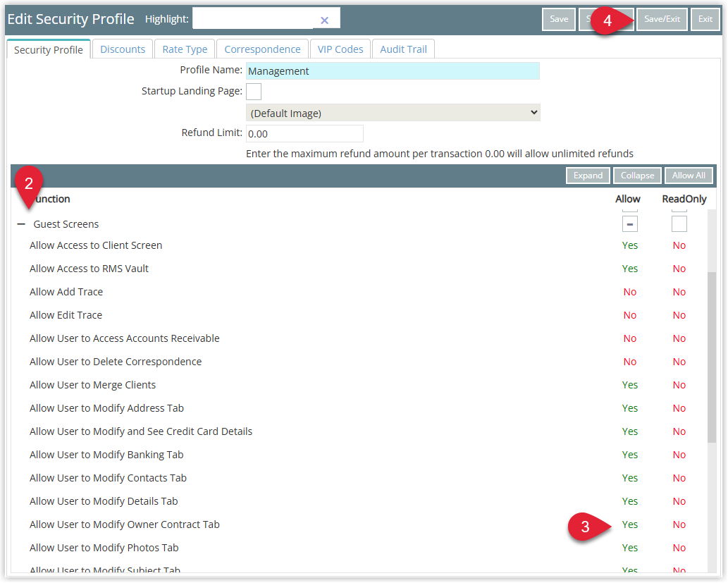Toggle Allow for Modify and See Credit Card Details
The width and height of the screenshot is (728, 583).
[629, 431]
